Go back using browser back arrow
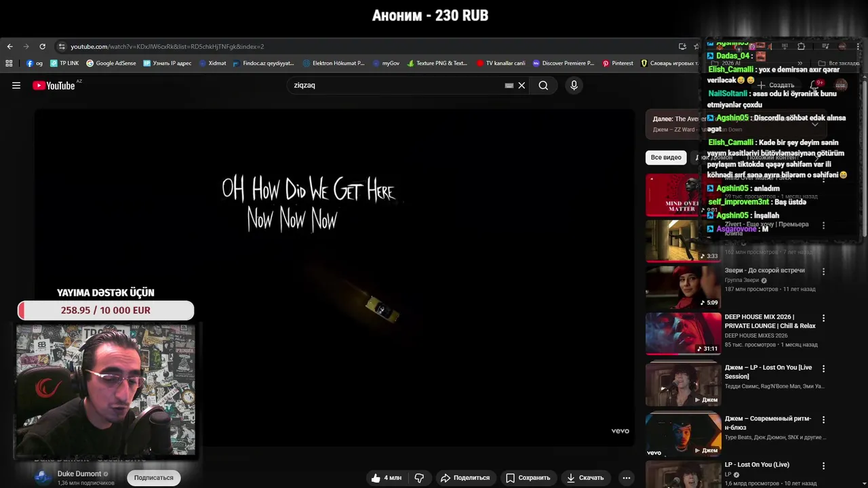The height and width of the screenshot is (488, 868). [x=9, y=47]
